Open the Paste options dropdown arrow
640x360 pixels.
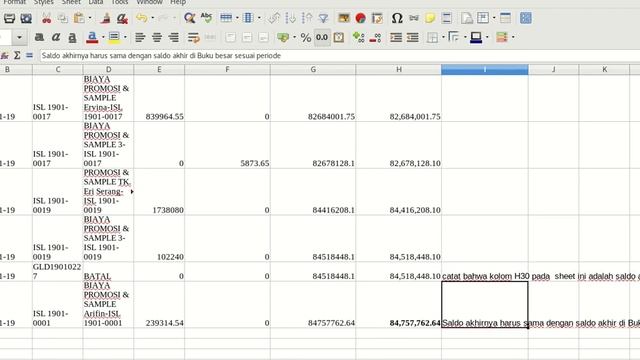pyautogui.click(x=90, y=18)
